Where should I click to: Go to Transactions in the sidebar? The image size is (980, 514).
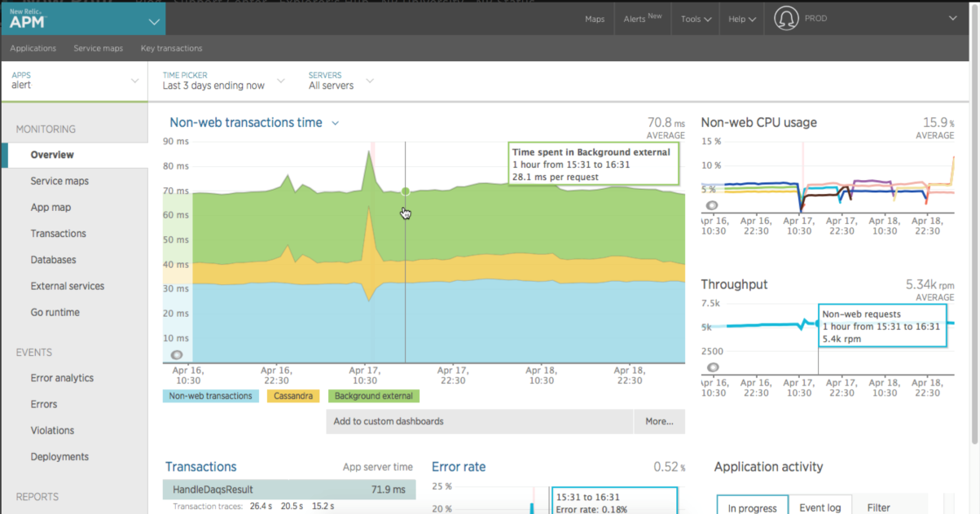[x=58, y=233]
